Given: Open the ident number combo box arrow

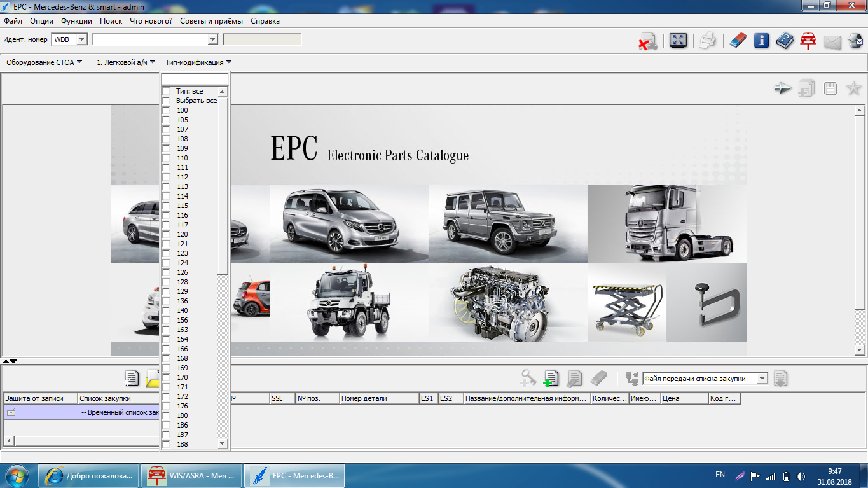Looking at the screenshot, I should 213,39.
